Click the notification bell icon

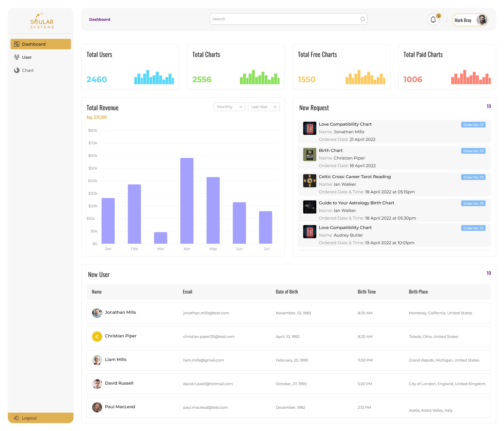pyautogui.click(x=433, y=20)
